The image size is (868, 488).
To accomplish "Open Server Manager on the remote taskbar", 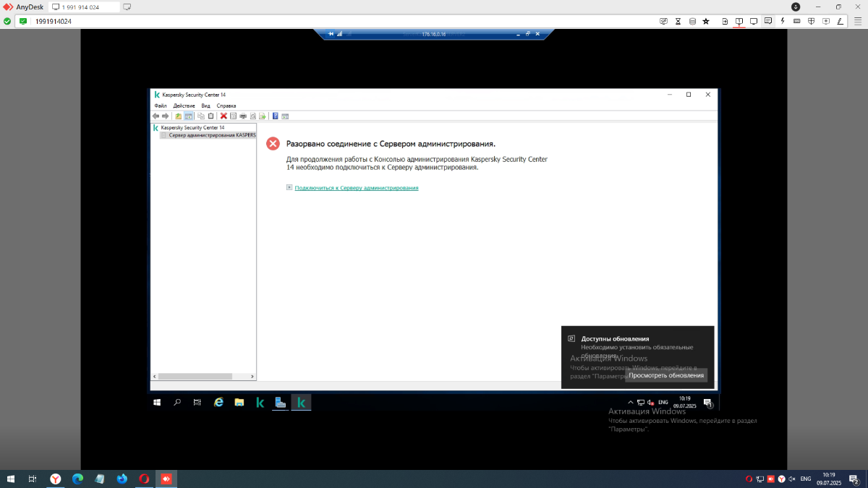I will (280, 403).
